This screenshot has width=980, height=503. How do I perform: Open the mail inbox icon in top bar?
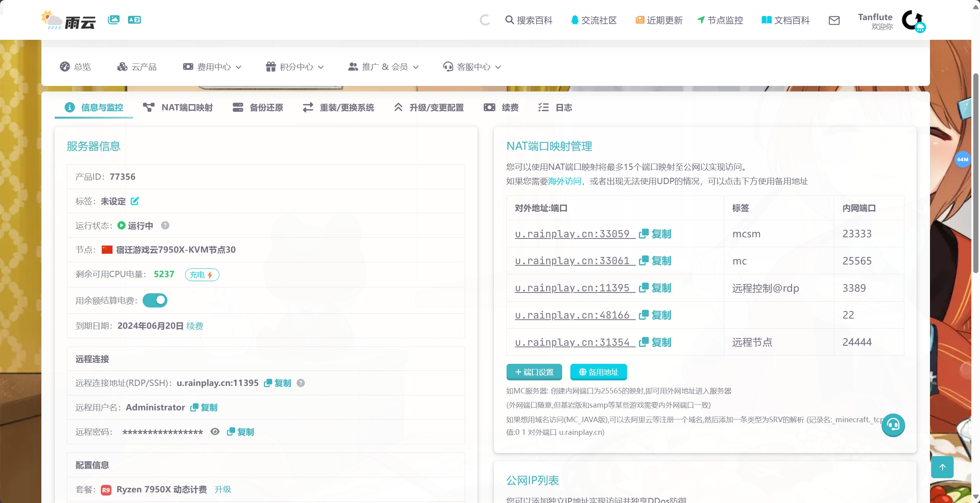834,20
